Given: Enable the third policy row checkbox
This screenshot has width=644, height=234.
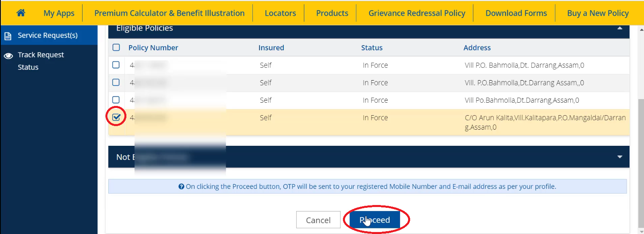Looking at the screenshot, I should pos(116,100).
